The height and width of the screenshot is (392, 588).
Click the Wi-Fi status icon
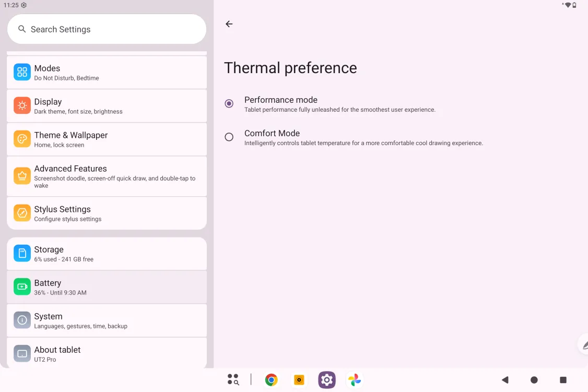click(568, 5)
